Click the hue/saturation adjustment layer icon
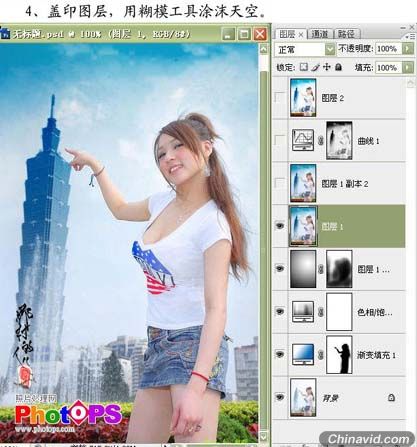This screenshot has height=447, width=417. 303,312
